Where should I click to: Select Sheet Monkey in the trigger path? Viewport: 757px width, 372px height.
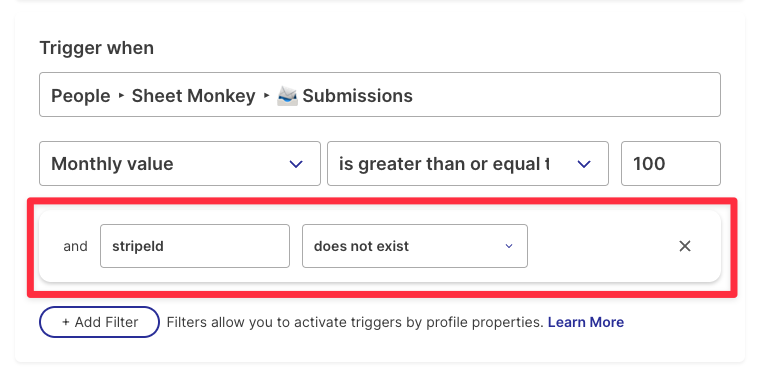pos(193,96)
